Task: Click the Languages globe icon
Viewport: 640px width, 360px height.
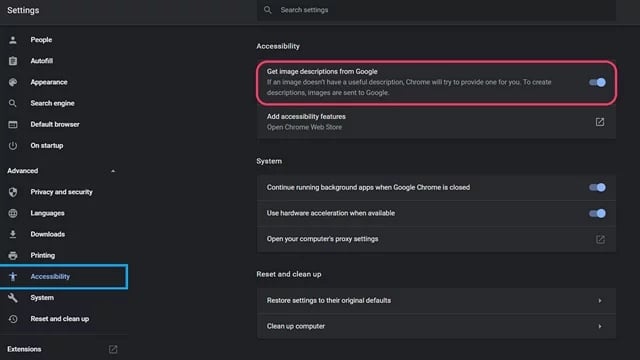Action: 13,213
